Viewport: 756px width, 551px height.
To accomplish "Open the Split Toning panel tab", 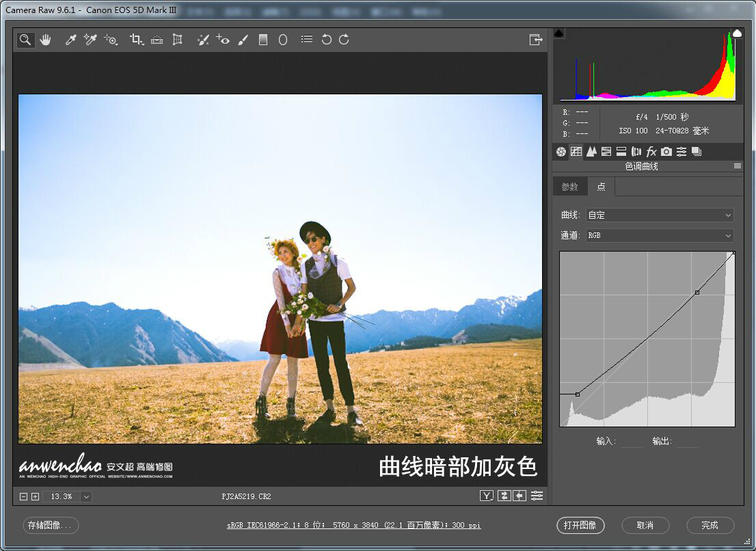I will coord(621,152).
